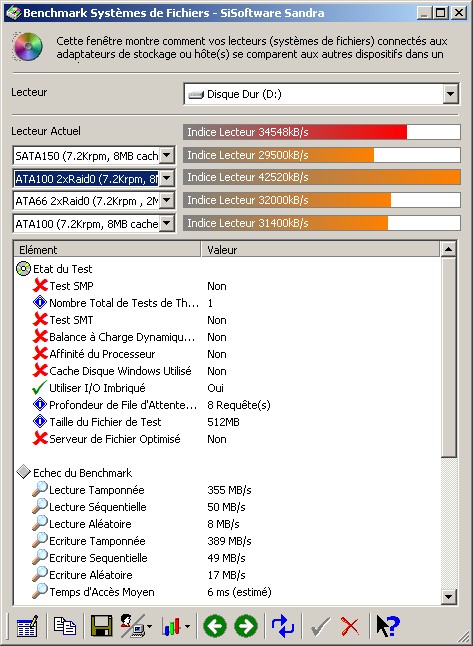Click the Sandra application icon in title bar
Image resolution: width=473 pixels, height=646 pixels.
click(x=14, y=13)
